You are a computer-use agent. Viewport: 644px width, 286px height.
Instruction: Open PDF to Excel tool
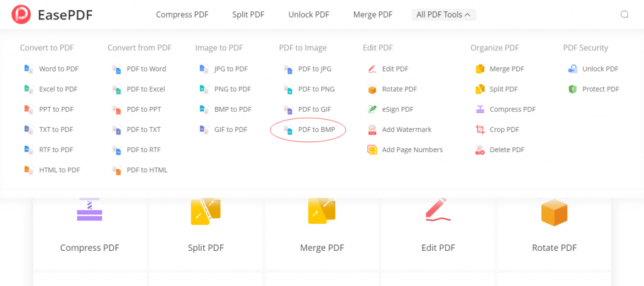[x=146, y=89]
